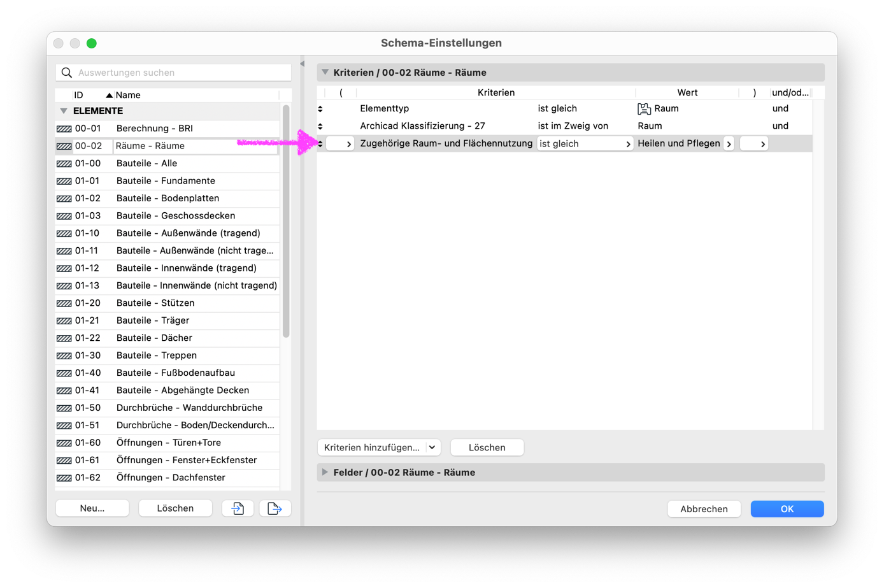This screenshot has width=884, height=588.
Task: Click the reorder handle of the Elementtyp criterion
Action: (320, 109)
